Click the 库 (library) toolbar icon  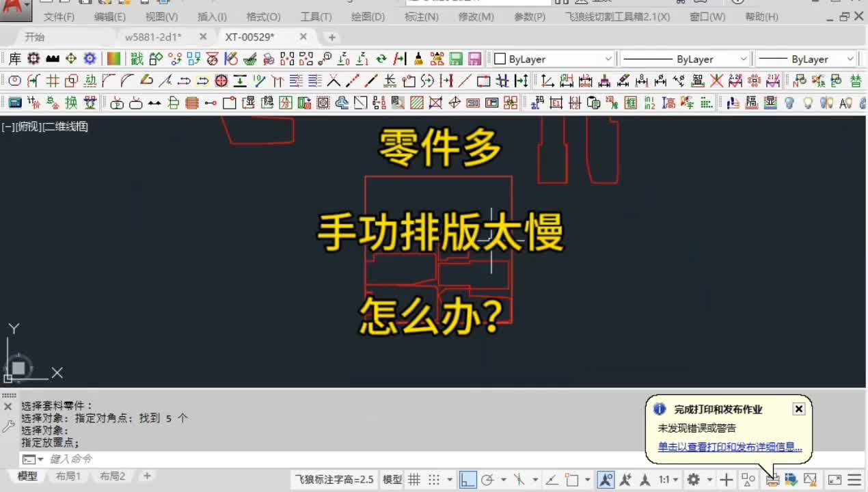pyautogui.click(x=14, y=59)
